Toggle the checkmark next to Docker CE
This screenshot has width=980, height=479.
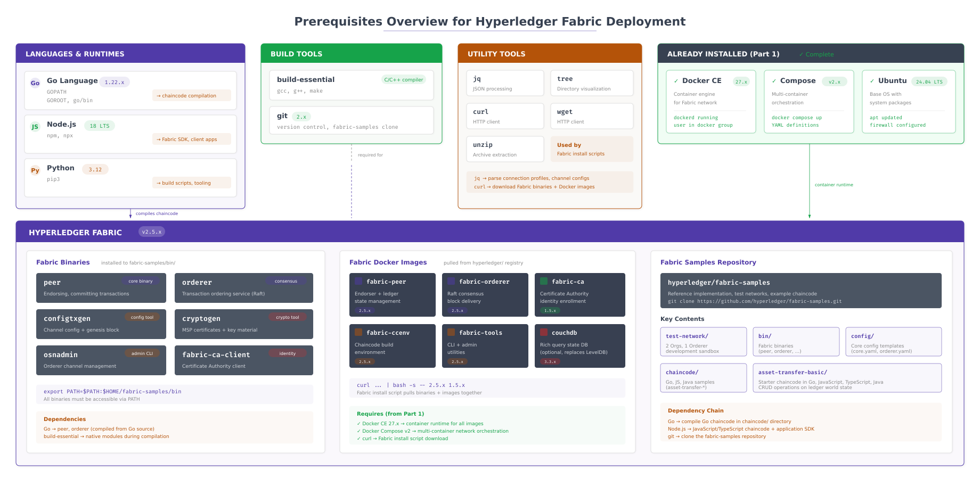click(676, 80)
